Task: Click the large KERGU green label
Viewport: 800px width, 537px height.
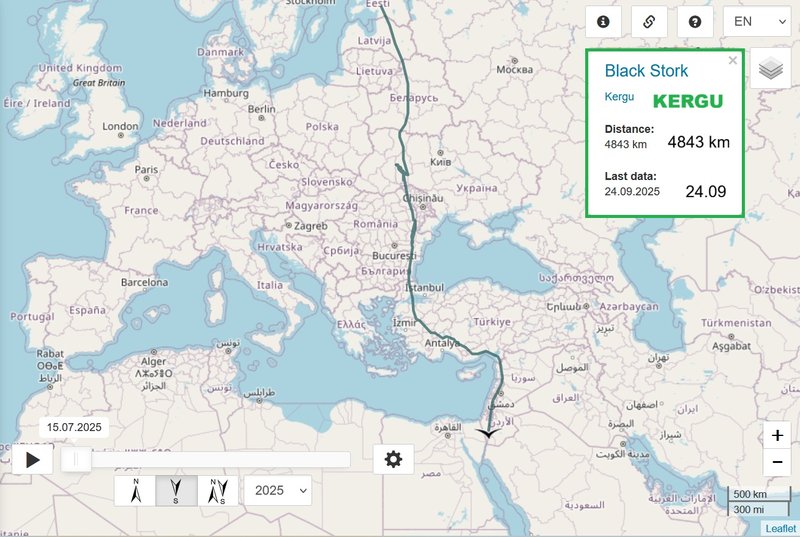Action: [688, 101]
